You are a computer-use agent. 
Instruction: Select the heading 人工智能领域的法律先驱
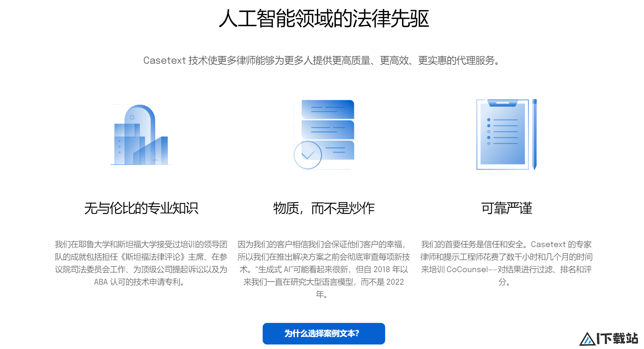pyautogui.click(x=324, y=18)
